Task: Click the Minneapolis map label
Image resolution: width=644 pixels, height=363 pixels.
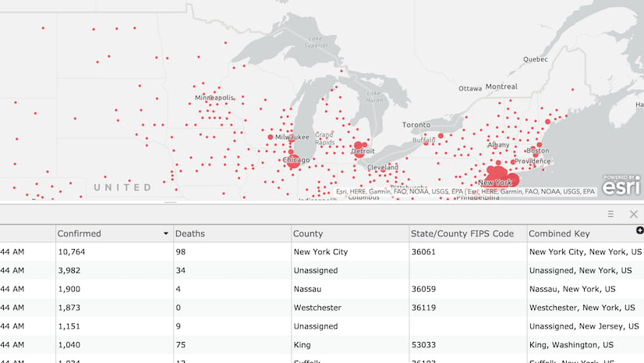Action: (x=214, y=98)
